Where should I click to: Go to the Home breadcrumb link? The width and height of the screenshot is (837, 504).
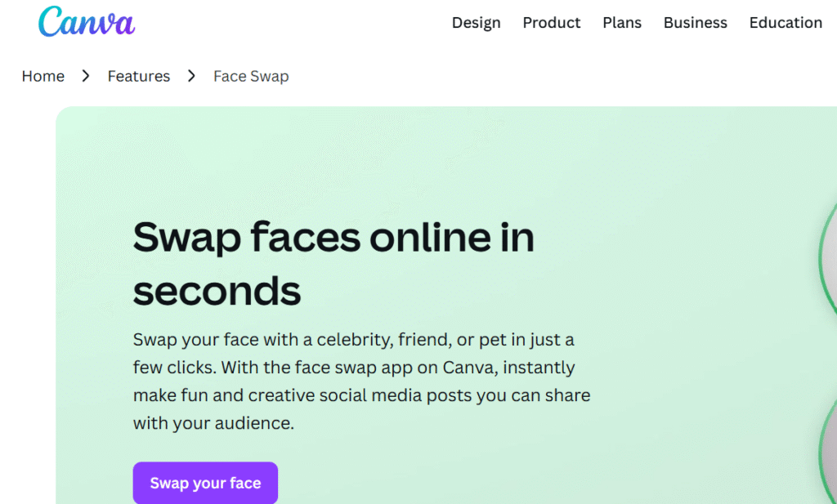(x=43, y=76)
